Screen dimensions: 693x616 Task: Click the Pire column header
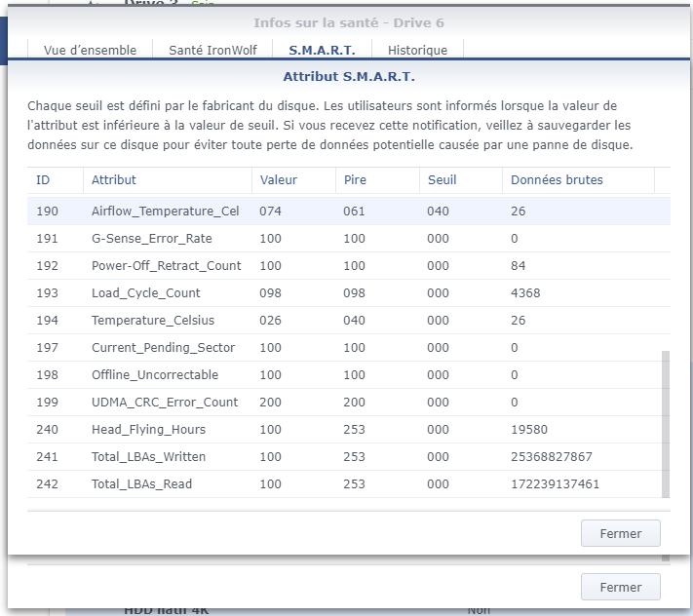click(x=354, y=180)
